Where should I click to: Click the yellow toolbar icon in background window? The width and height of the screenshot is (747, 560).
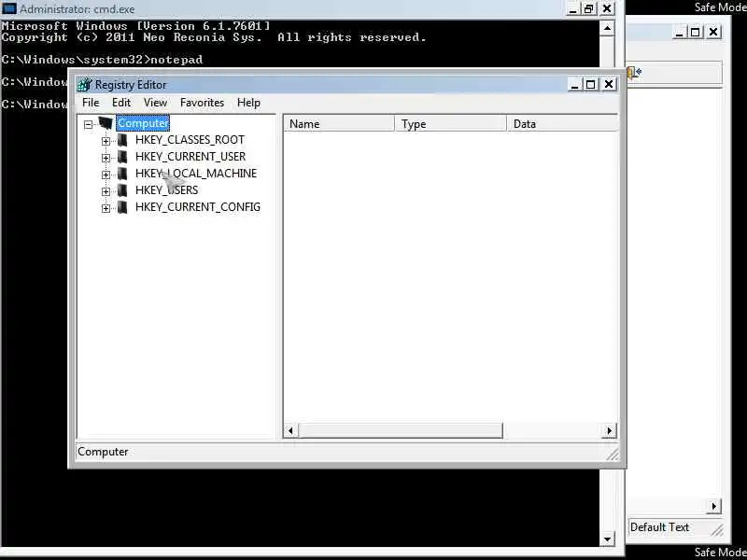click(x=635, y=73)
